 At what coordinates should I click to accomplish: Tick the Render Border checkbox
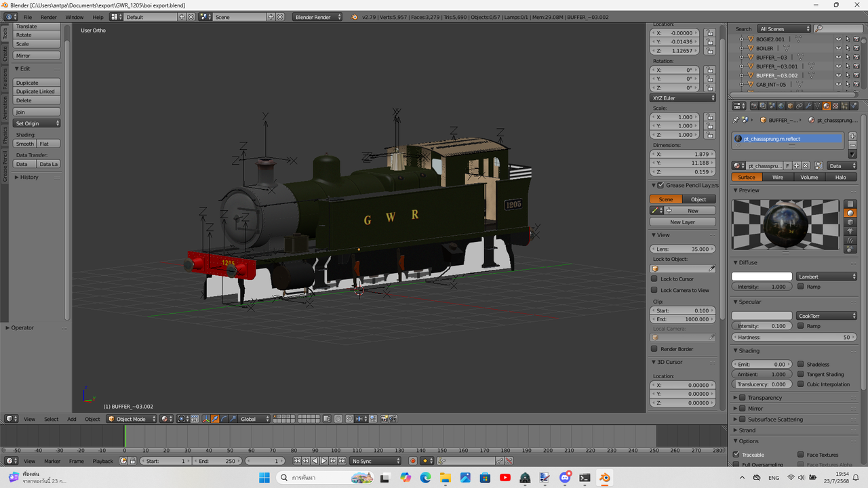click(654, 349)
